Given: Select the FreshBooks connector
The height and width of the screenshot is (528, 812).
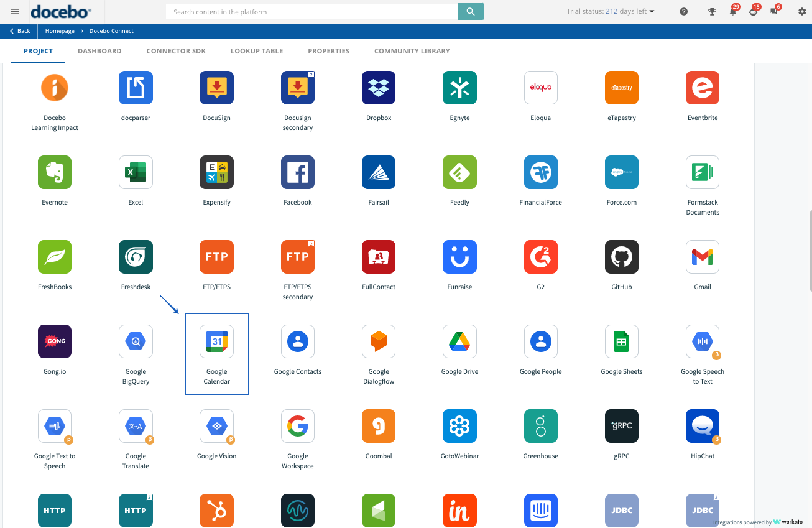Looking at the screenshot, I should [x=55, y=257].
